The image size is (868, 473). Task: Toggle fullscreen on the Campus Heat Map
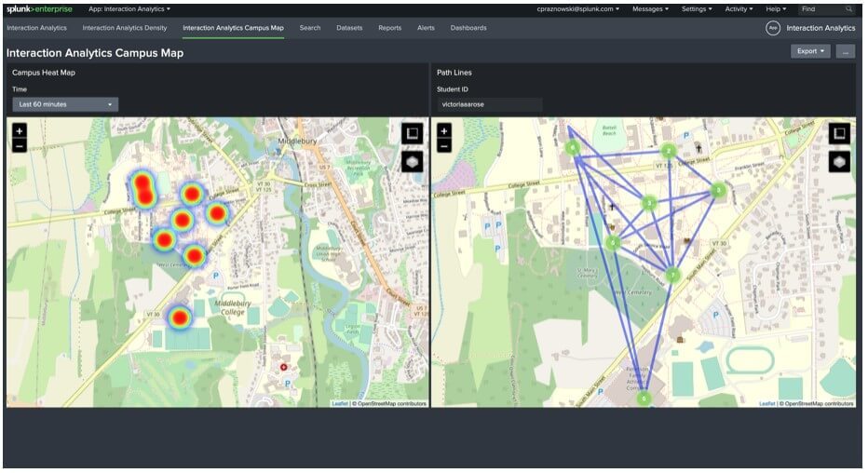click(412, 133)
